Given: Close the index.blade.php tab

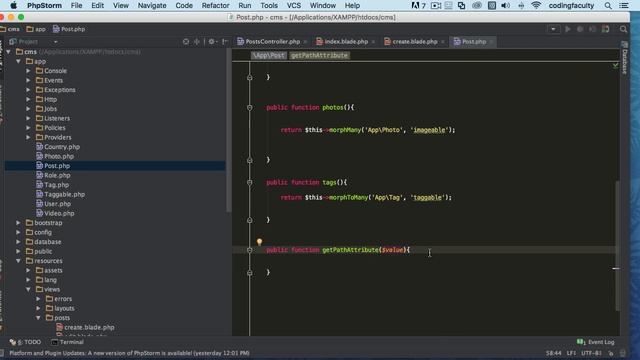Looking at the screenshot, I should [x=373, y=42].
